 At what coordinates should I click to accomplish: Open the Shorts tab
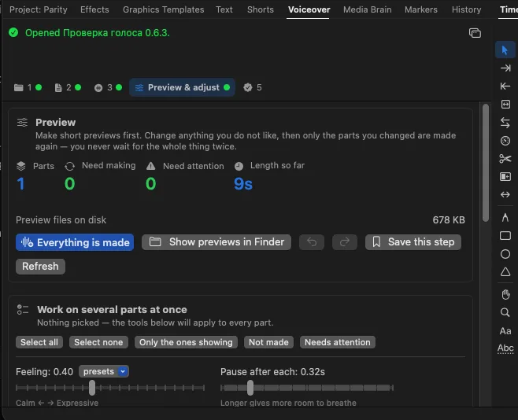coord(261,9)
